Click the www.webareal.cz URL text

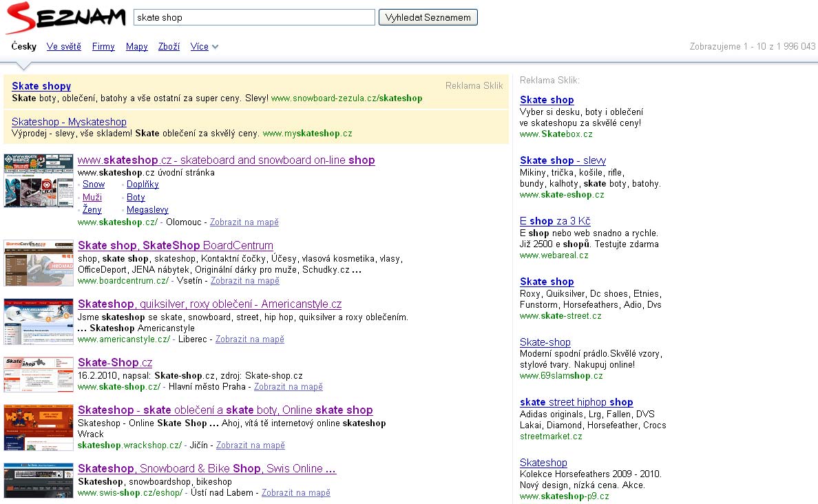[x=554, y=255]
